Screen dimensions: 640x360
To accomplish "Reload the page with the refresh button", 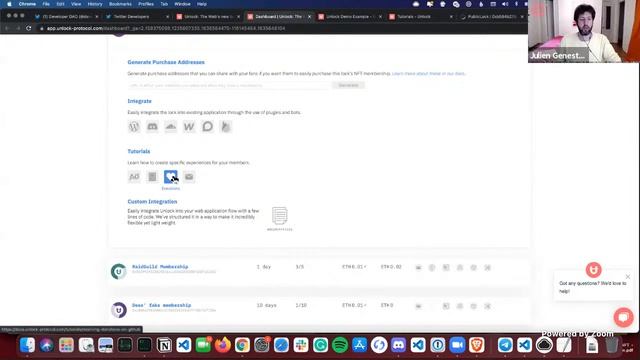I will (x=29, y=28).
